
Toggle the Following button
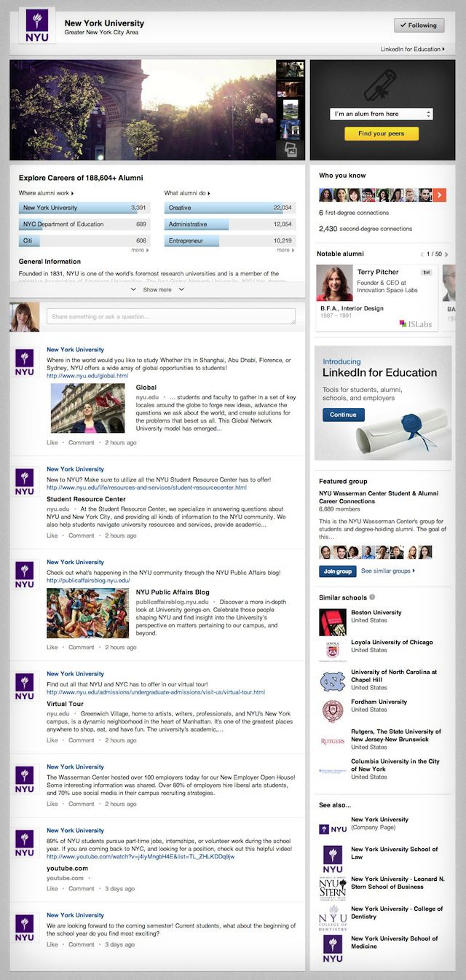tap(419, 25)
